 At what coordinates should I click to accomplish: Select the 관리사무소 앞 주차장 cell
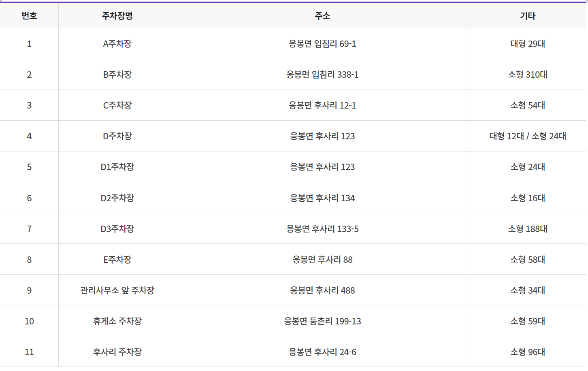click(x=117, y=290)
